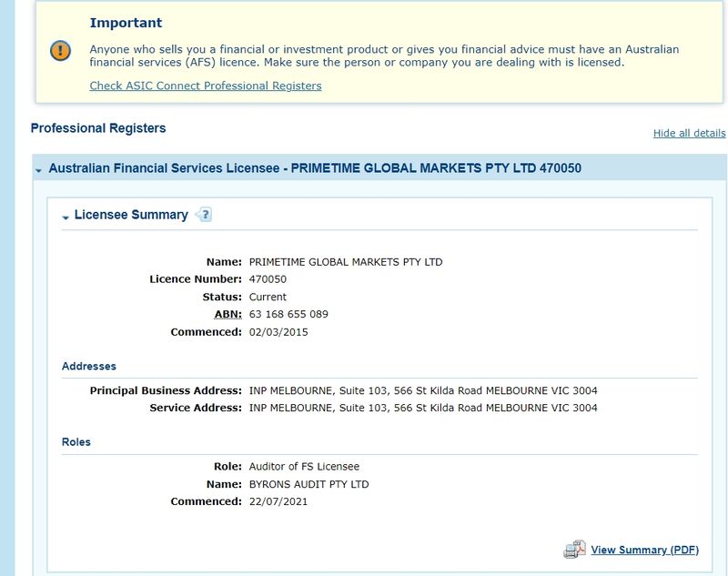Screen dimensions: 728x576
Task: Click the Professional Registers heading
Action: click(x=98, y=128)
